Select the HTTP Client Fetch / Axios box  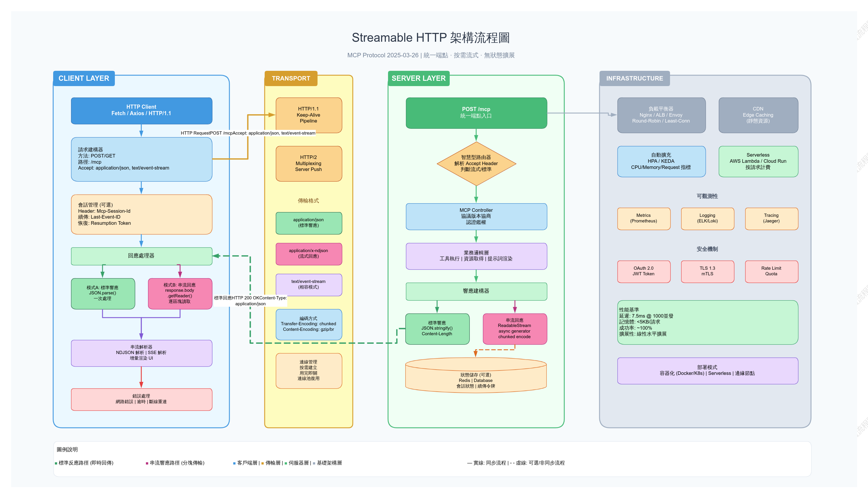[142, 110]
